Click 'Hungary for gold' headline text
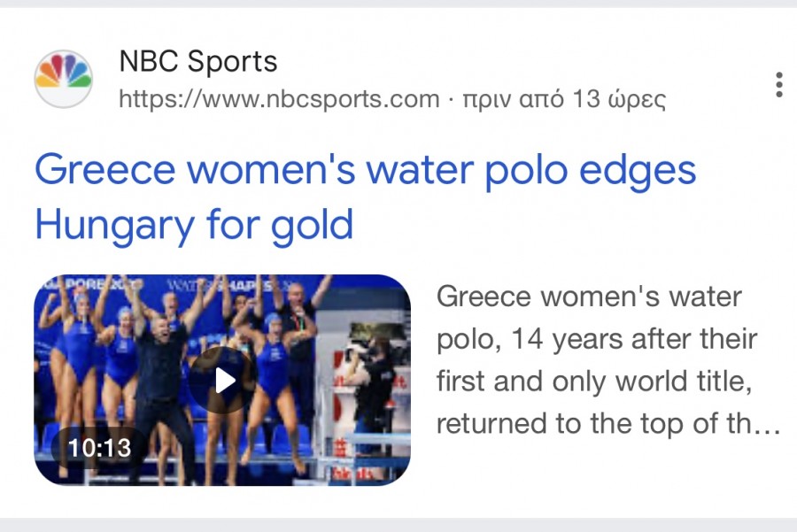The width and height of the screenshot is (797, 532). [194, 225]
